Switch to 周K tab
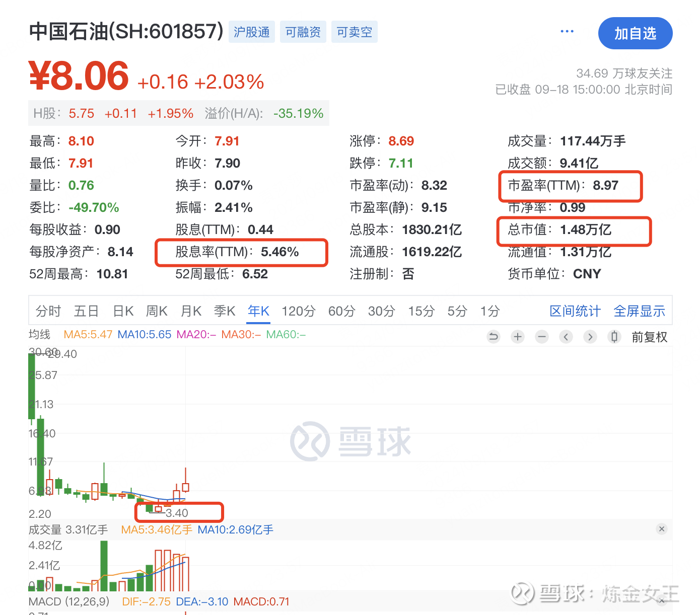Viewport: 700px width, 615px height. (157, 311)
